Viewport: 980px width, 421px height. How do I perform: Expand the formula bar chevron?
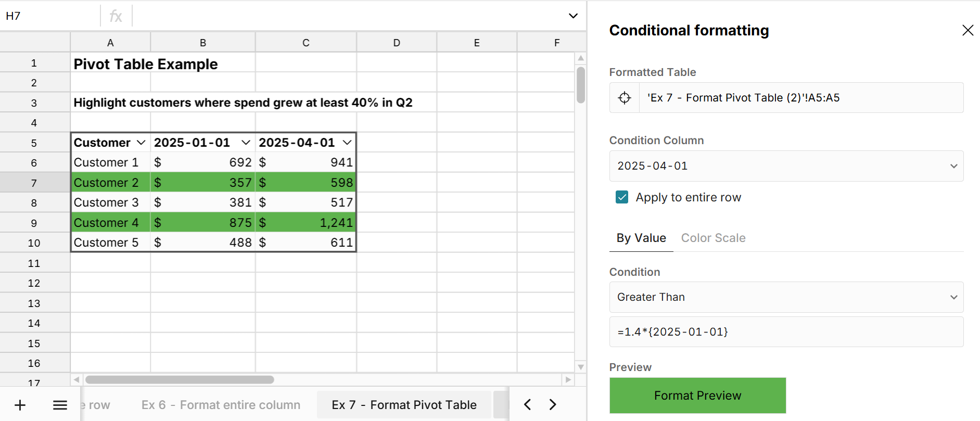coord(572,16)
